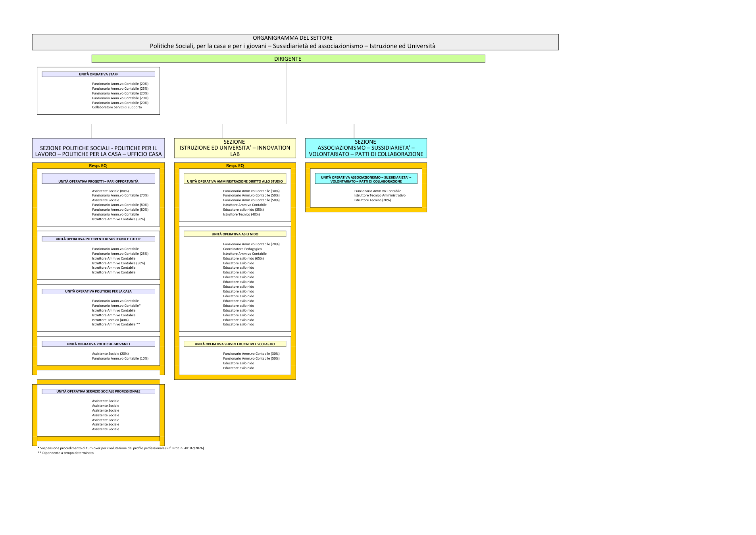The image size is (756, 535).
Task: Click Resp. EQ label above Politiche Sociali
Action: (x=98, y=166)
